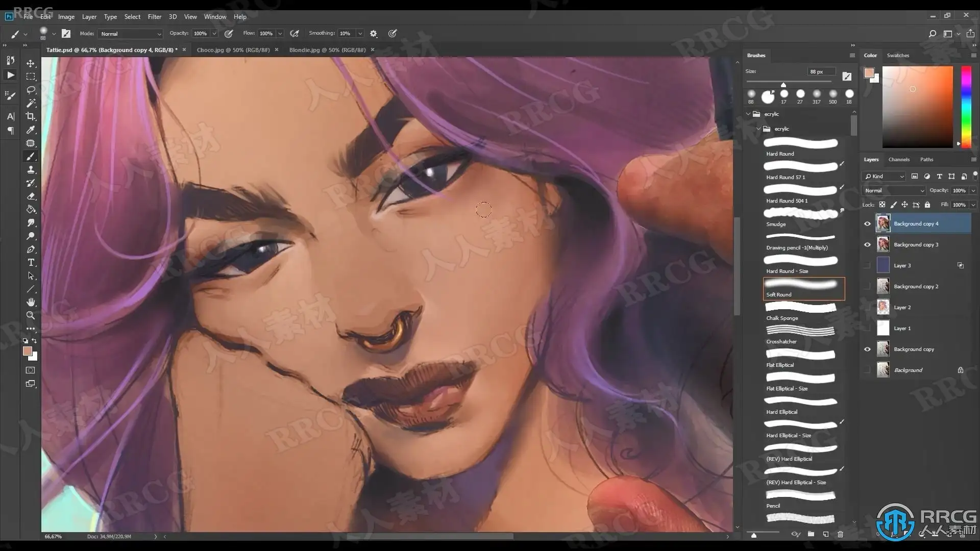Screen dimensions: 980x551
Task: Open the Smoothing dropdown arrow
Action: tap(360, 34)
